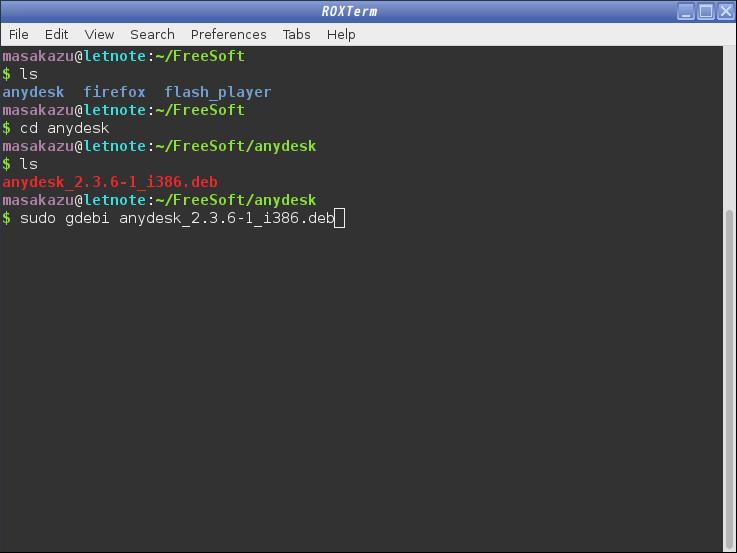Click the 'cd anydesk' command text
This screenshot has width=737, height=553.
(64, 128)
